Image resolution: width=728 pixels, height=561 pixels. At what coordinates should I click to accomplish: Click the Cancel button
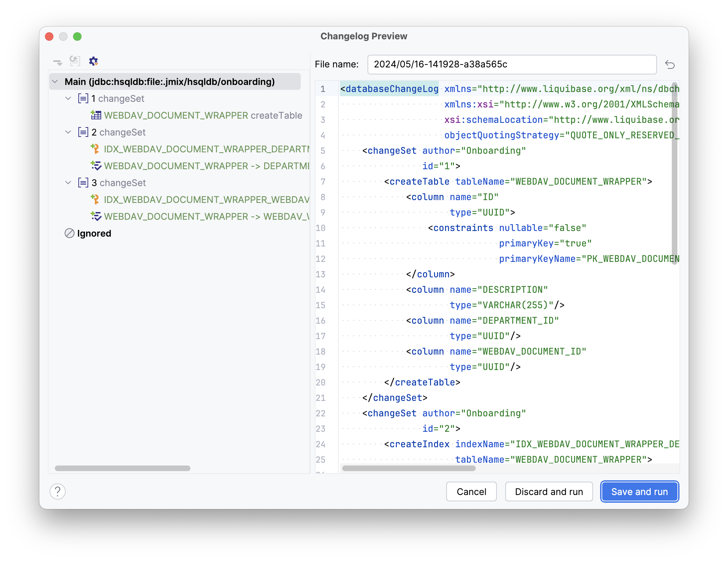(x=471, y=491)
